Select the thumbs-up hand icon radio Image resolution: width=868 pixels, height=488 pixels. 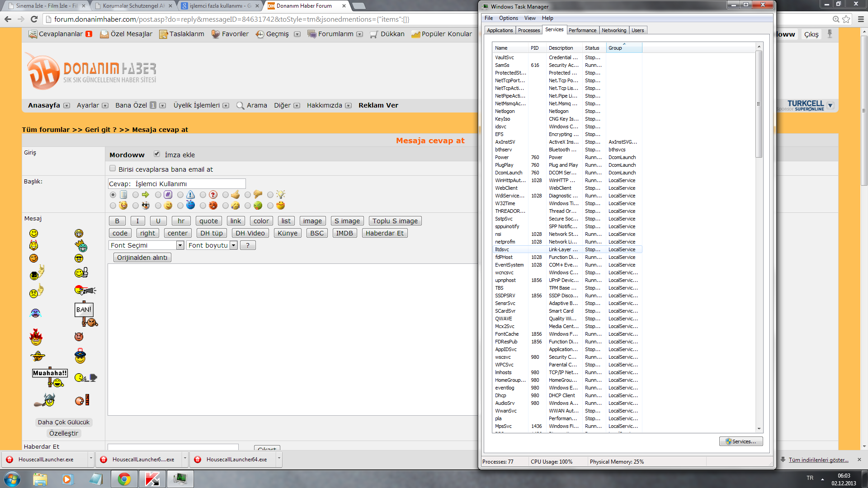[226, 195]
